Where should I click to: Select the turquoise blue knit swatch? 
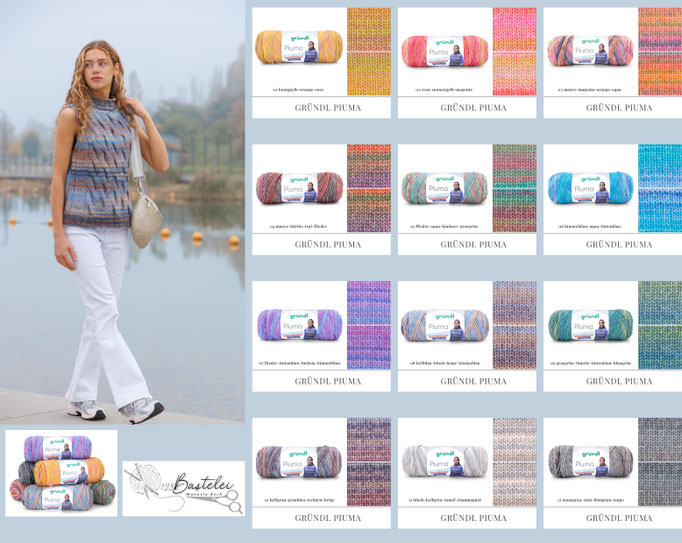(x=660, y=188)
